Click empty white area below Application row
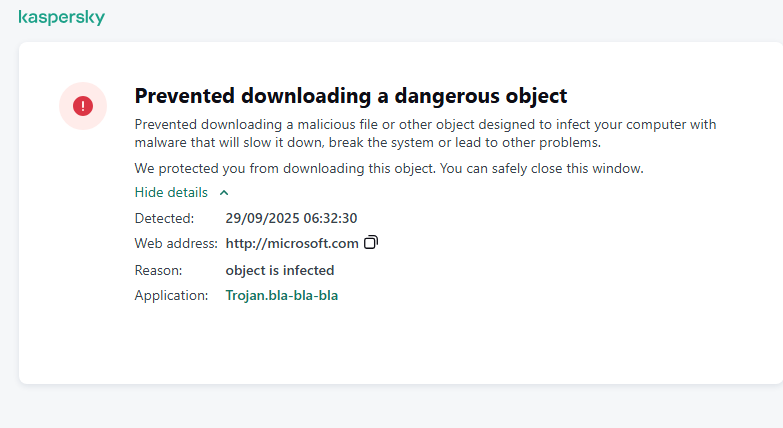The width and height of the screenshot is (783, 428). click(400, 345)
